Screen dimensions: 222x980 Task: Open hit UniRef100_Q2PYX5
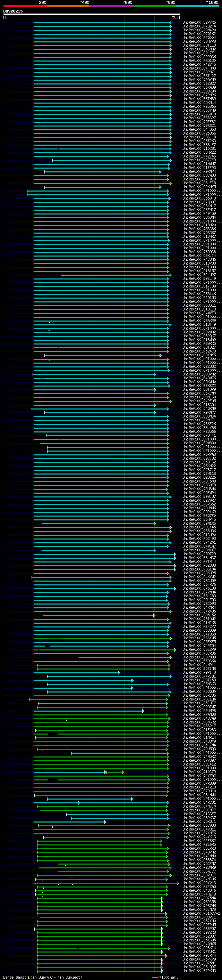click(199, 23)
